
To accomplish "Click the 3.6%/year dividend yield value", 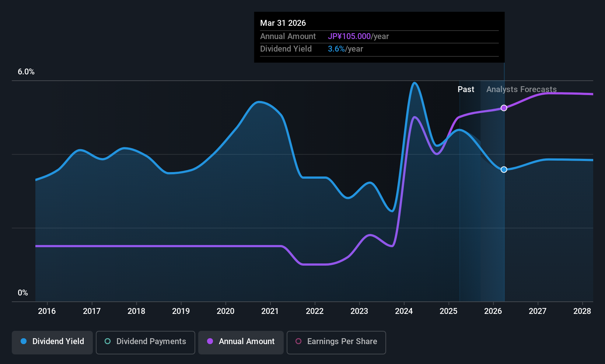I will click(345, 49).
